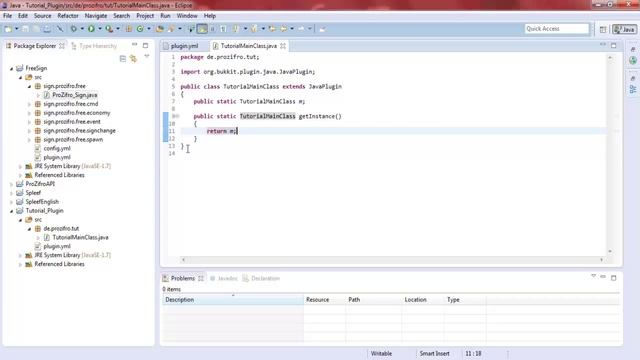Click the editor horizontal scrollbar right arrow
This screenshot has height=360, width=640.
[x=601, y=260]
